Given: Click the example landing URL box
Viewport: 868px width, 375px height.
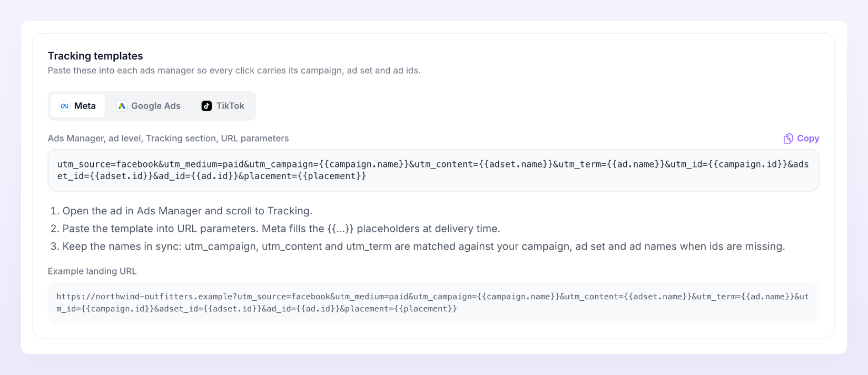Looking at the screenshot, I should tap(433, 303).
